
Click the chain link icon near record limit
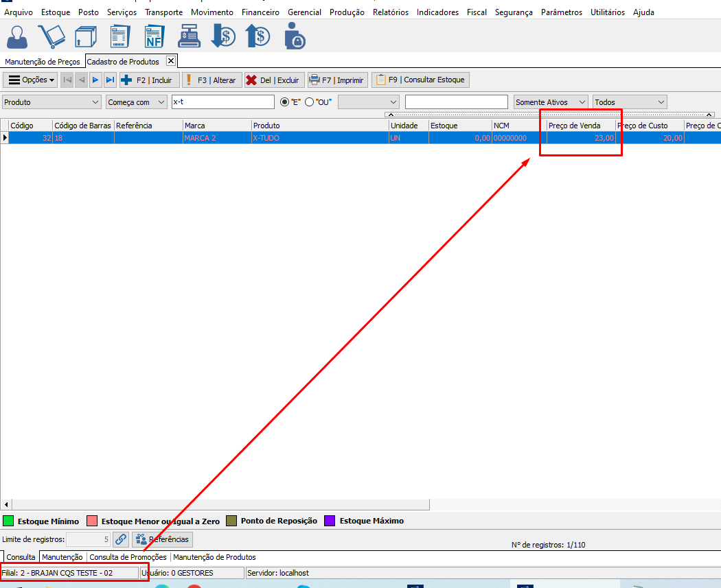(120, 539)
